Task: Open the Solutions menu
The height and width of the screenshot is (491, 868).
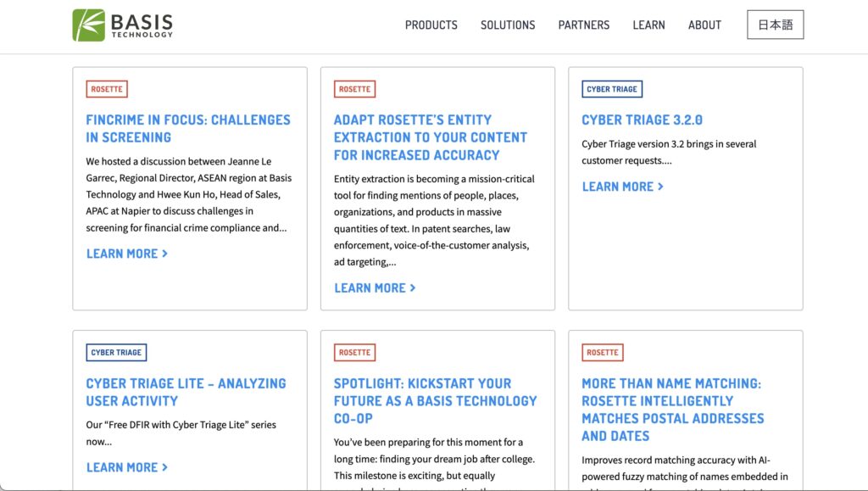Action: [x=508, y=25]
